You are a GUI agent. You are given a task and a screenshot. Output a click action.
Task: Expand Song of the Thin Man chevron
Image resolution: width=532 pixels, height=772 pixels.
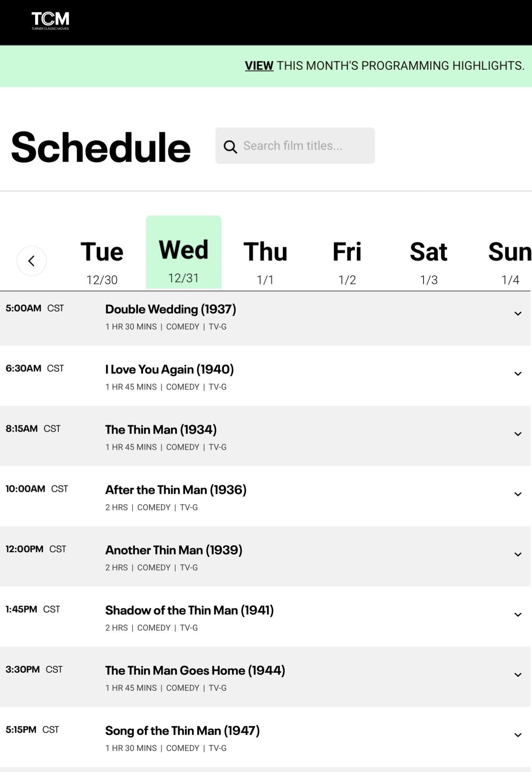pos(518,735)
